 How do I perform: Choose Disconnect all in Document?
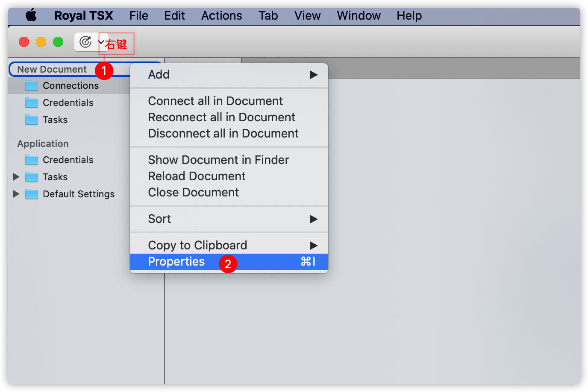[229, 134]
